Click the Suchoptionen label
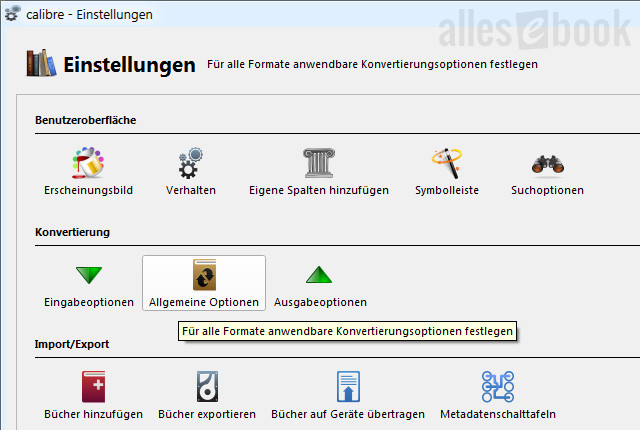This screenshot has height=430, width=640. tap(547, 191)
